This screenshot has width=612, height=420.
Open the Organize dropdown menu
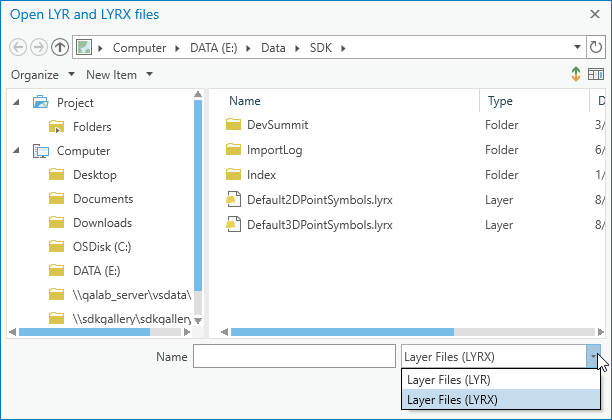pyautogui.click(x=43, y=74)
